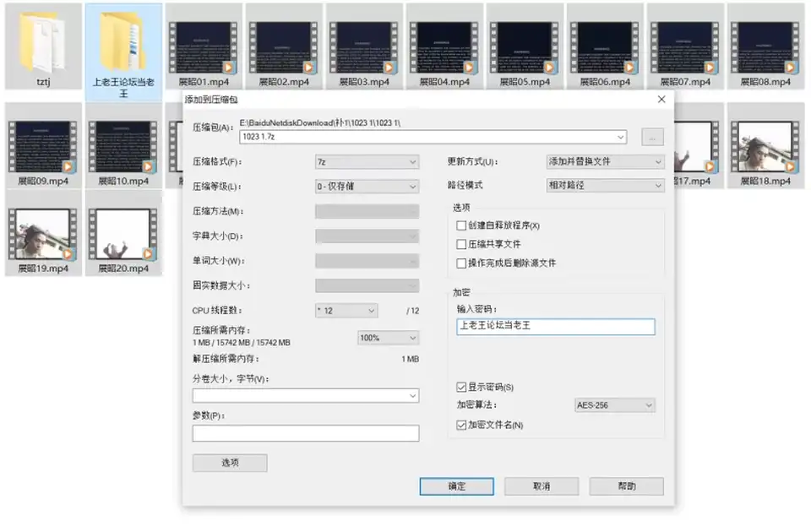811x532 pixels.
Task: Select video file 展昭02.mp4
Action: tap(284, 46)
